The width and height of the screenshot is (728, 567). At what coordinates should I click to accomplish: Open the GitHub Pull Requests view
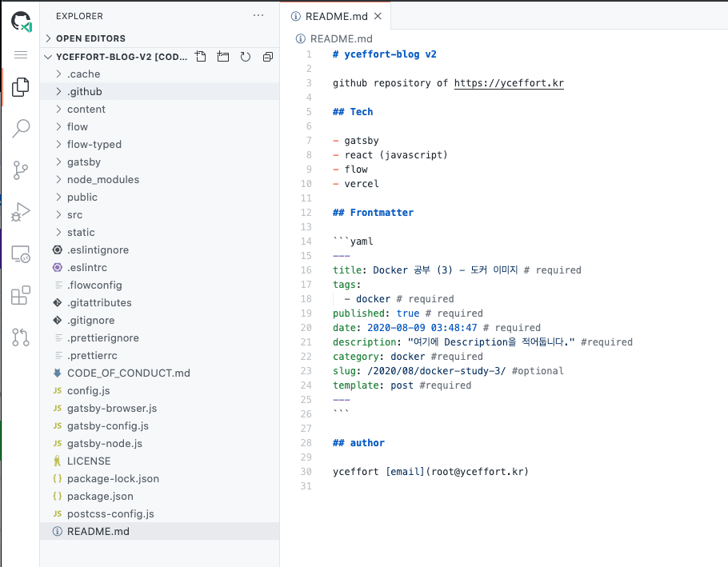tap(21, 337)
